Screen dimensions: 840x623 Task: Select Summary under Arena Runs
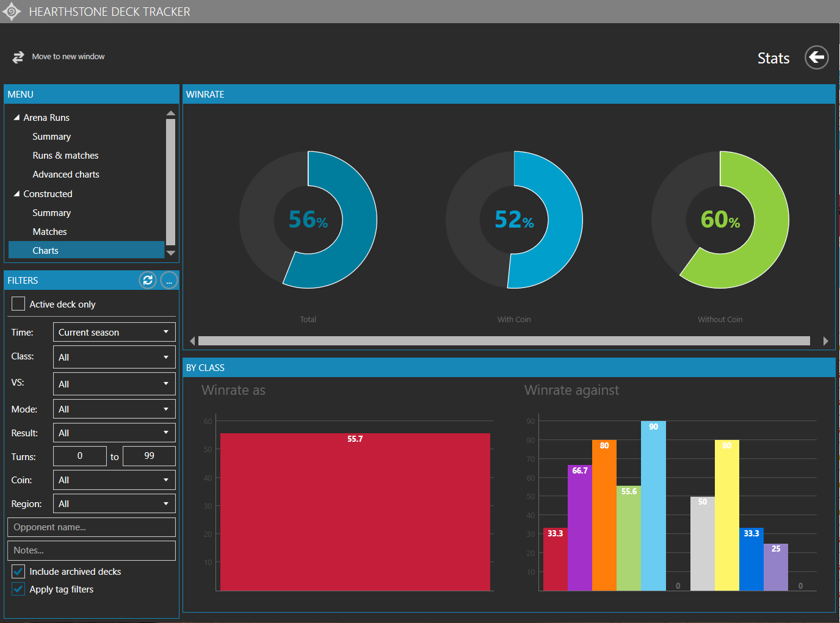tap(51, 137)
